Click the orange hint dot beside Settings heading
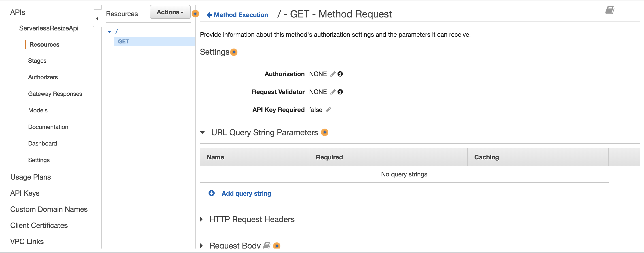The image size is (644, 253). point(234,52)
